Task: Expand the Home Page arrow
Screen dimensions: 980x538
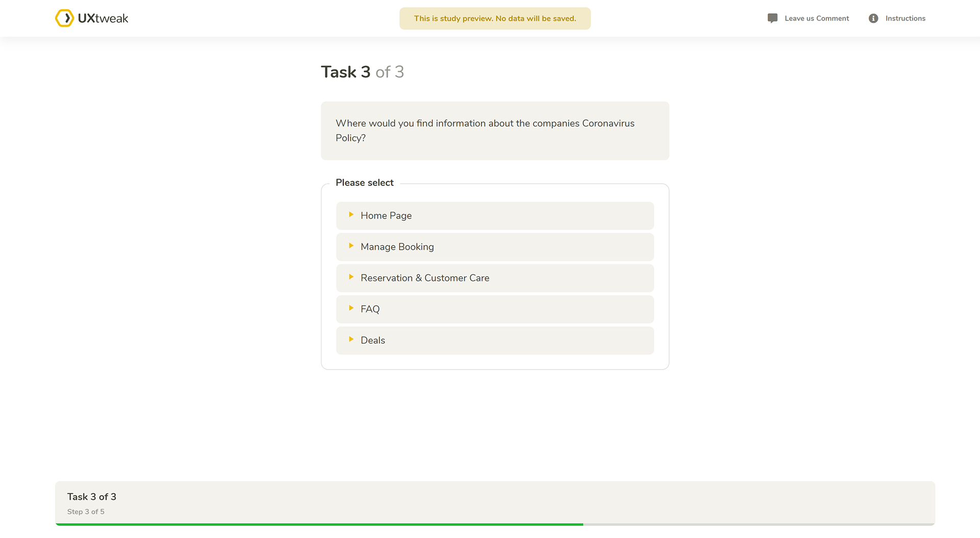Action: (351, 215)
